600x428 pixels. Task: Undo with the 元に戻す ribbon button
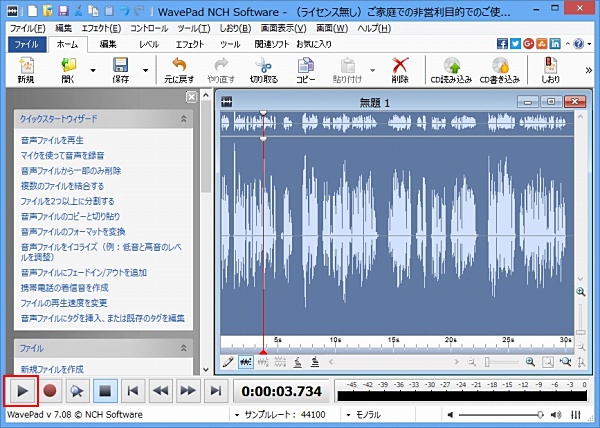click(x=179, y=70)
